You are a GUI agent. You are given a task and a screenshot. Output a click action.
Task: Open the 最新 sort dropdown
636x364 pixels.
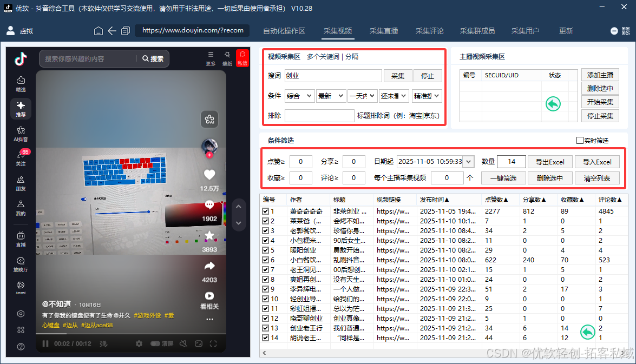331,96
